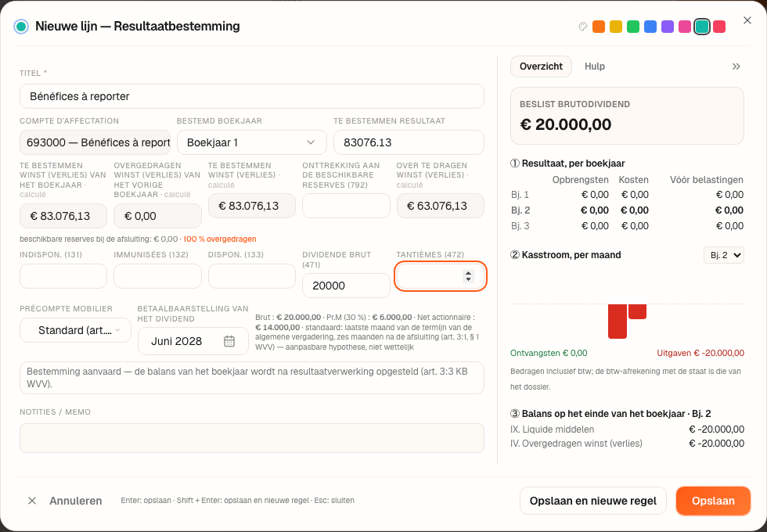Pick the red color swatch
The width and height of the screenshot is (767, 532).
[719, 27]
